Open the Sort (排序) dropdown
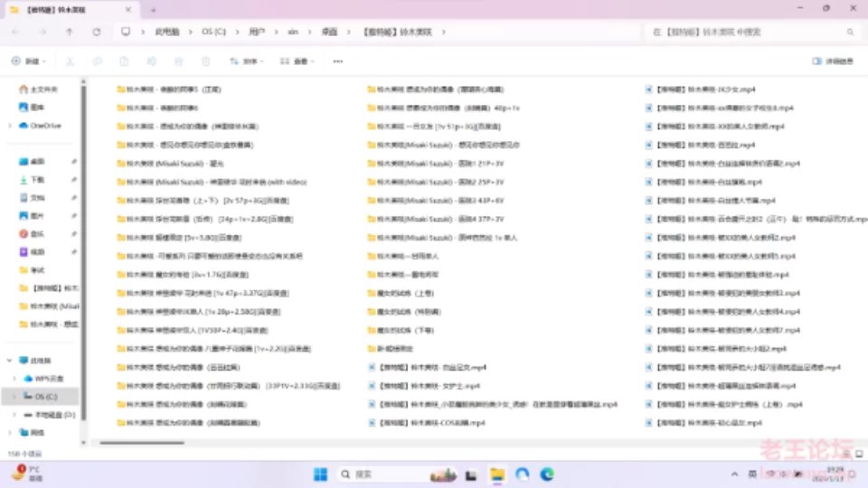The image size is (868, 488). click(x=247, y=61)
